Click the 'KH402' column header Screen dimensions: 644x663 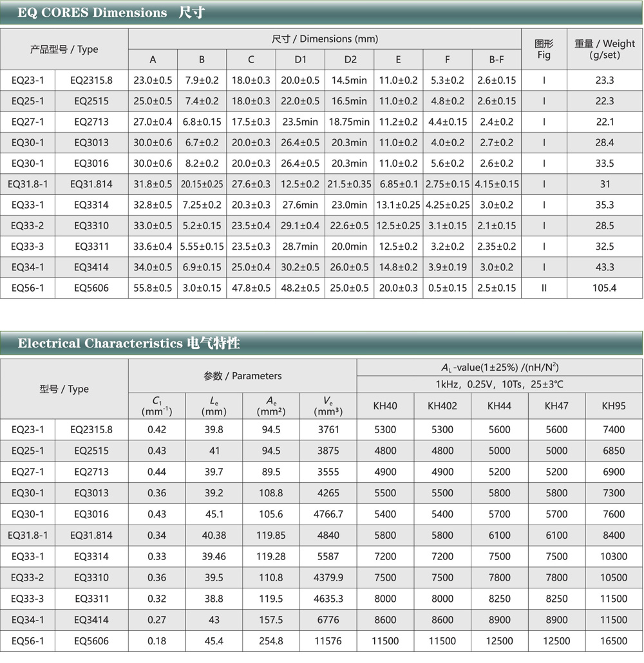point(442,406)
